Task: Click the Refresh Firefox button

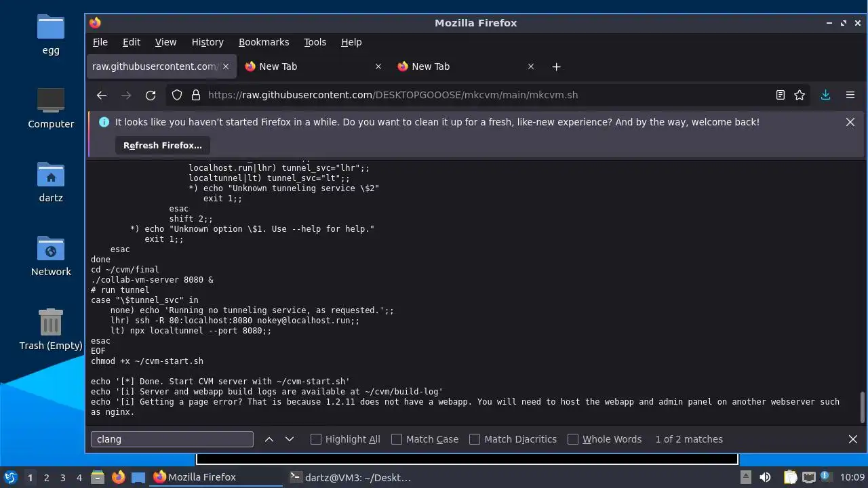Action: click(x=163, y=145)
